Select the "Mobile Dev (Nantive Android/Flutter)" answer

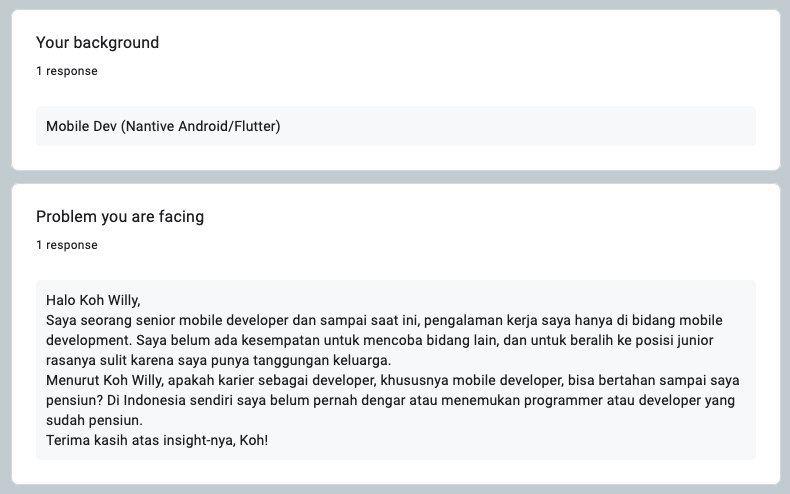click(163, 127)
